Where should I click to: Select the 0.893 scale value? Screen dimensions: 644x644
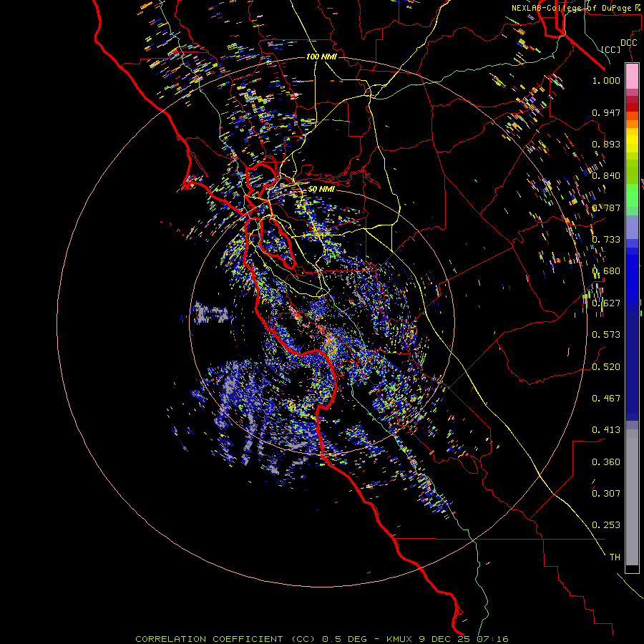[606, 144]
